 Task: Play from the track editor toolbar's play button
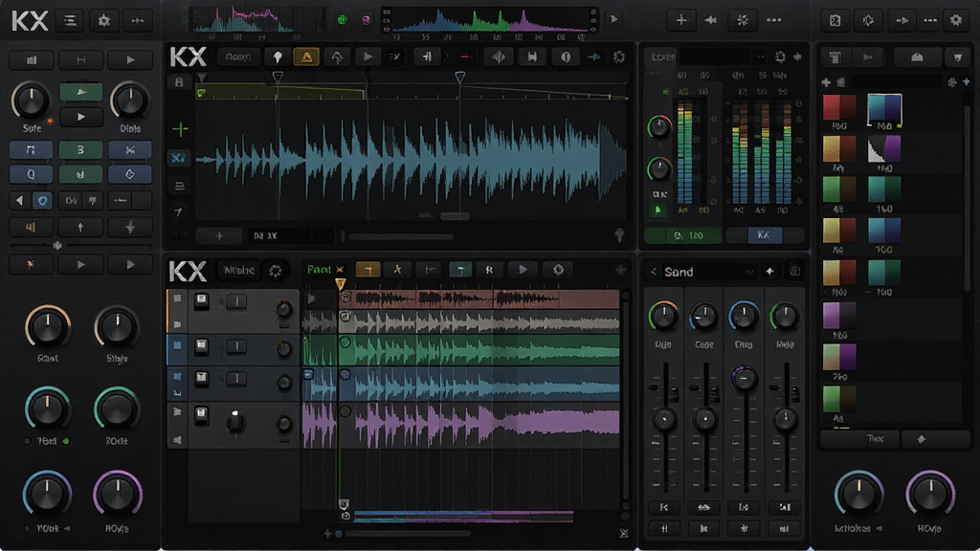click(523, 269)
